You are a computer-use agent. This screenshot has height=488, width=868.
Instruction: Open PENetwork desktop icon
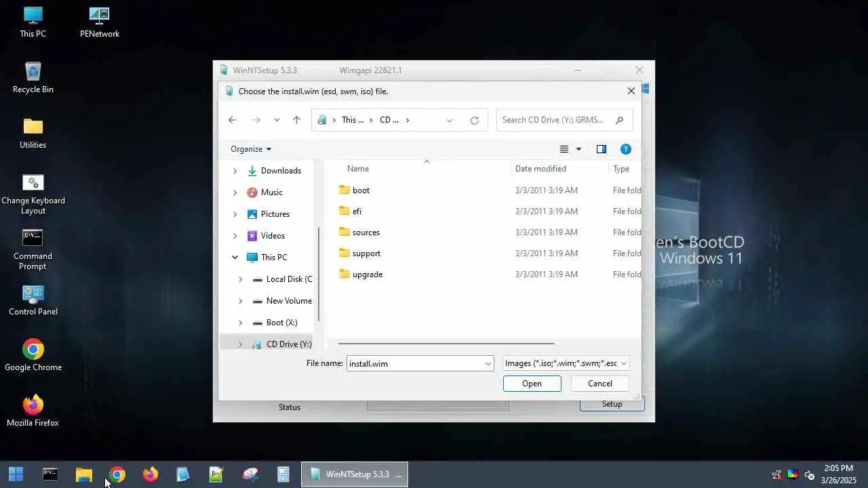[x=99, y=22]
